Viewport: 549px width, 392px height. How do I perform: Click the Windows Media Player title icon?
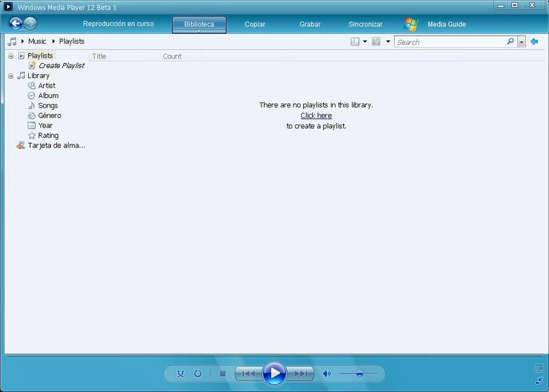coord(8,7)
